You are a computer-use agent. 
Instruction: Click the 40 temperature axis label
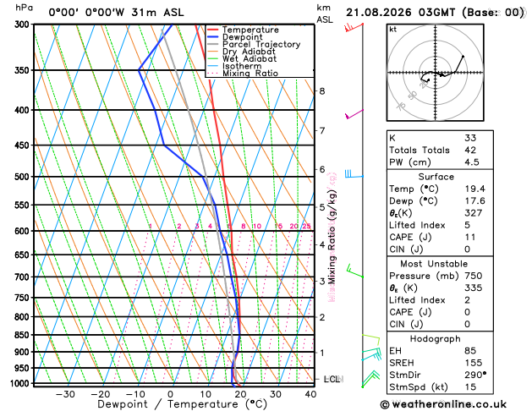310,394
